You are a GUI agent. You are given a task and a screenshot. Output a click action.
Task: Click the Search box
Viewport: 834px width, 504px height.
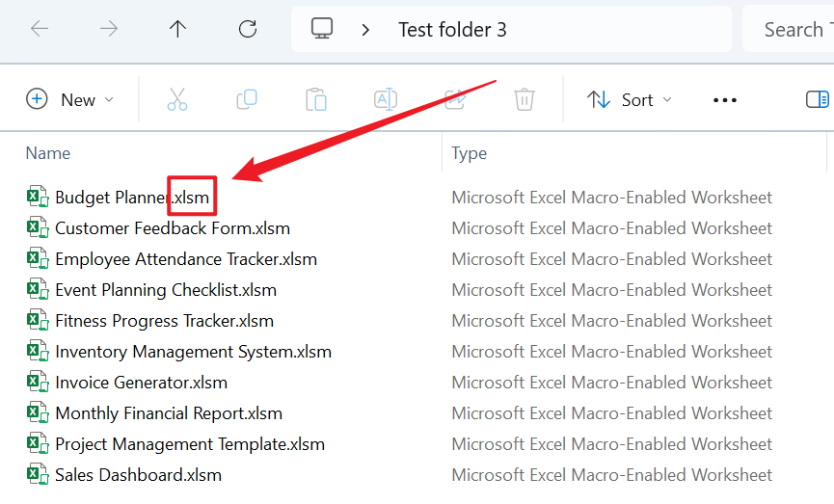[x=791, y=29]
